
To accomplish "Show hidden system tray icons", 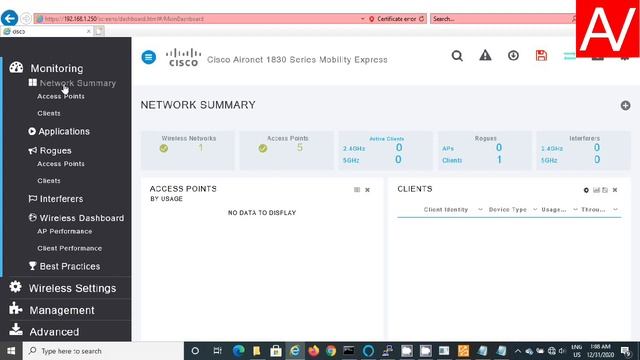I will click(x=518, y=351).
